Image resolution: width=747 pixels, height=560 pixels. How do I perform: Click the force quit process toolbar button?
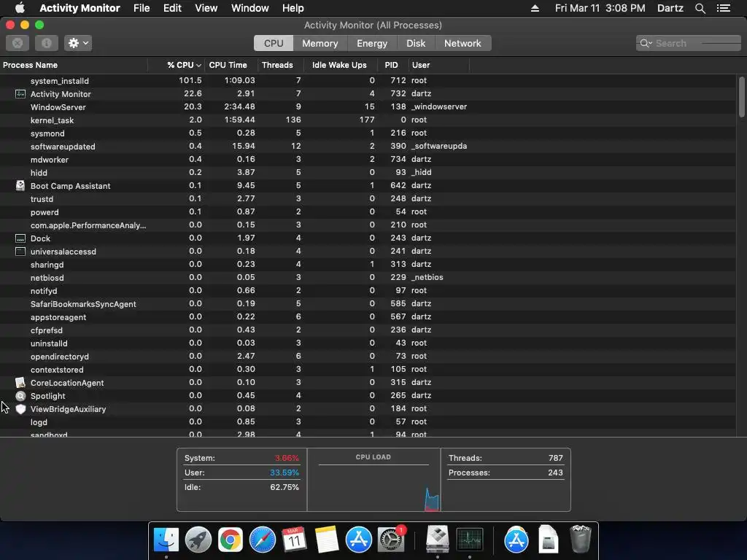tap(18, 43)
